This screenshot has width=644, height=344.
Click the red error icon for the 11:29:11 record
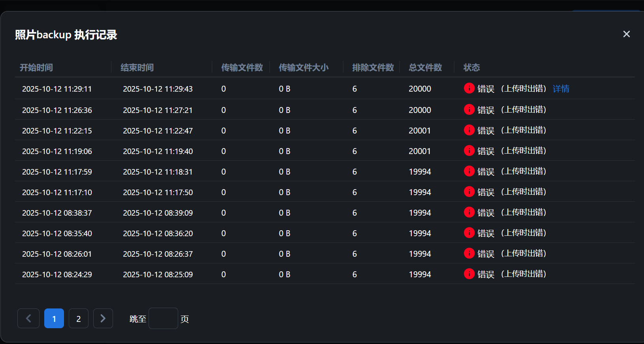pyautogui.click(x=469, y=88)
